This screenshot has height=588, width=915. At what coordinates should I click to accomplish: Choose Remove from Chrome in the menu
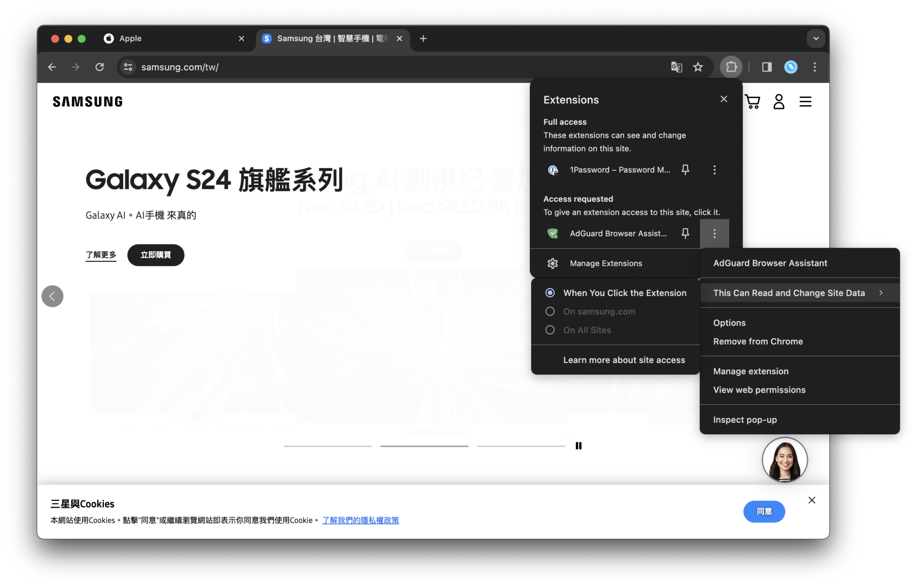(758, 341)
